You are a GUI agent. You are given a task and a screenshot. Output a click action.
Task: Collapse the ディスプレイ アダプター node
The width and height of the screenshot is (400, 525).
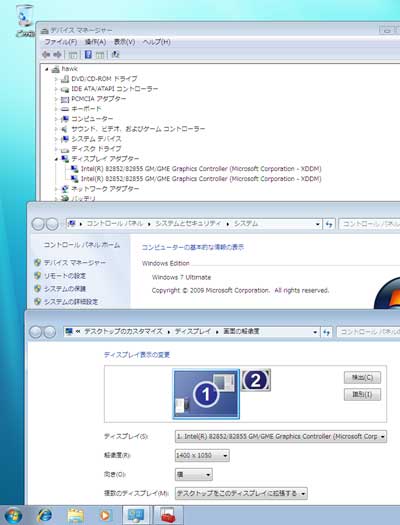click(x=56, y=159)
